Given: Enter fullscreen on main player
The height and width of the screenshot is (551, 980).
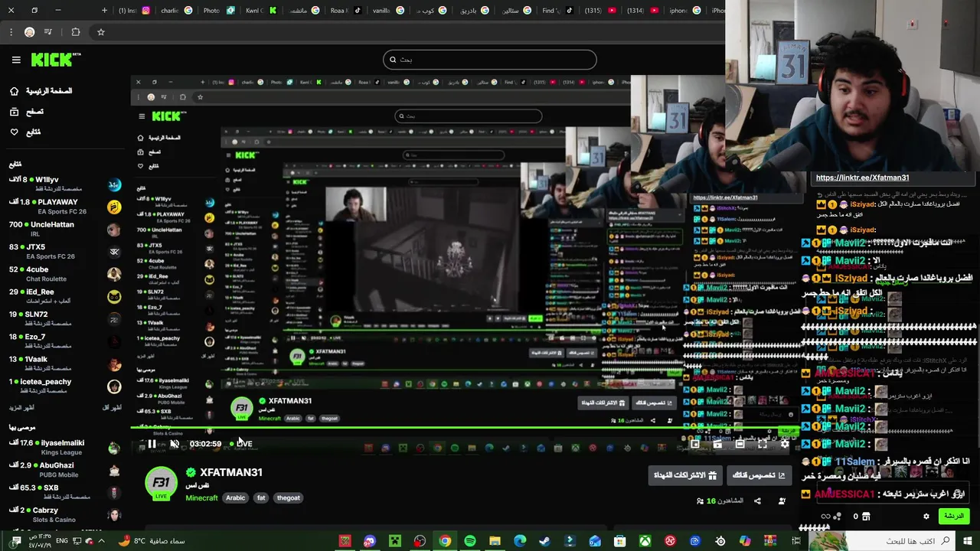Looking at the screenshot, I should (x=763, y=444).
